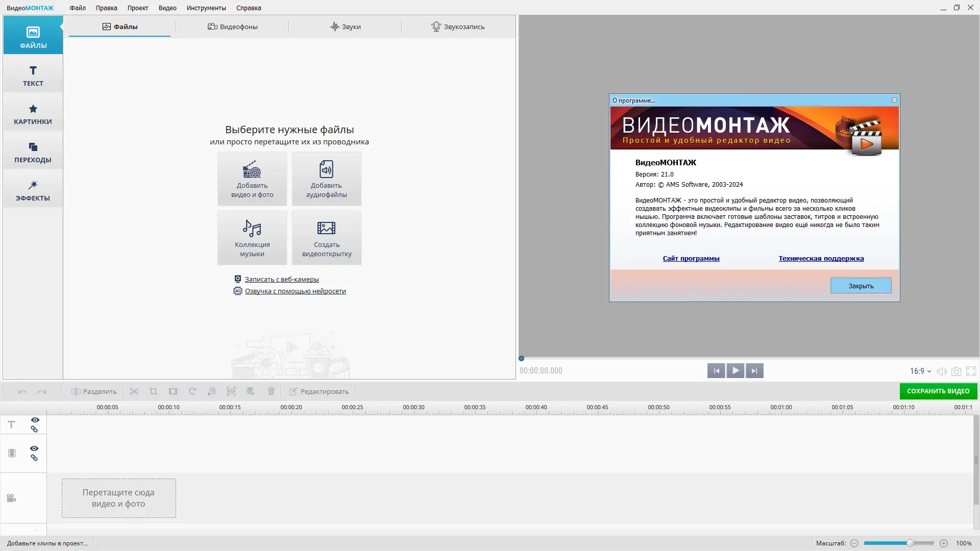Toggle video overlay track visibility eye

(34, 448)
